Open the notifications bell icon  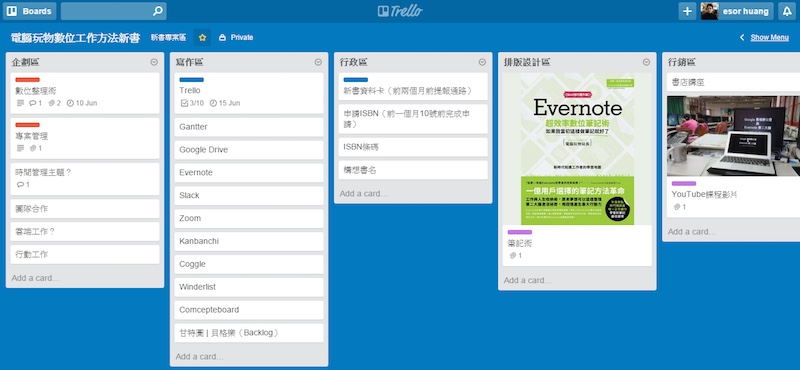point(787,11)
